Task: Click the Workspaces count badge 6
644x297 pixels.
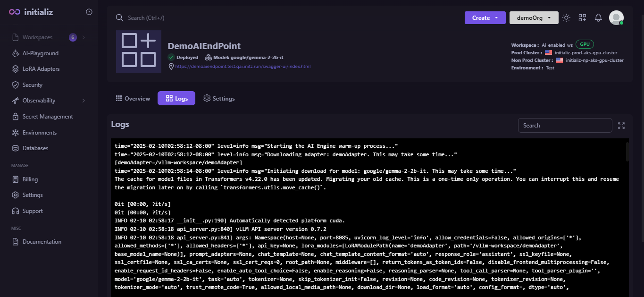Action: click(73, 37)
